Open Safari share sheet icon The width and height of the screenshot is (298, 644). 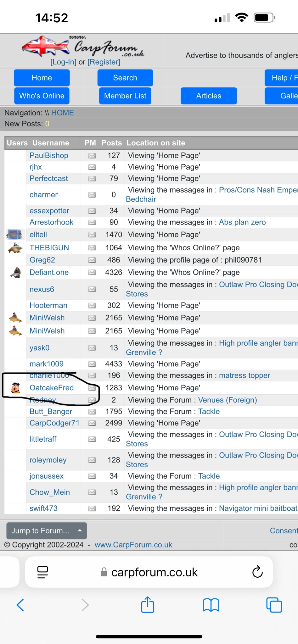click(x=148, y=604)
